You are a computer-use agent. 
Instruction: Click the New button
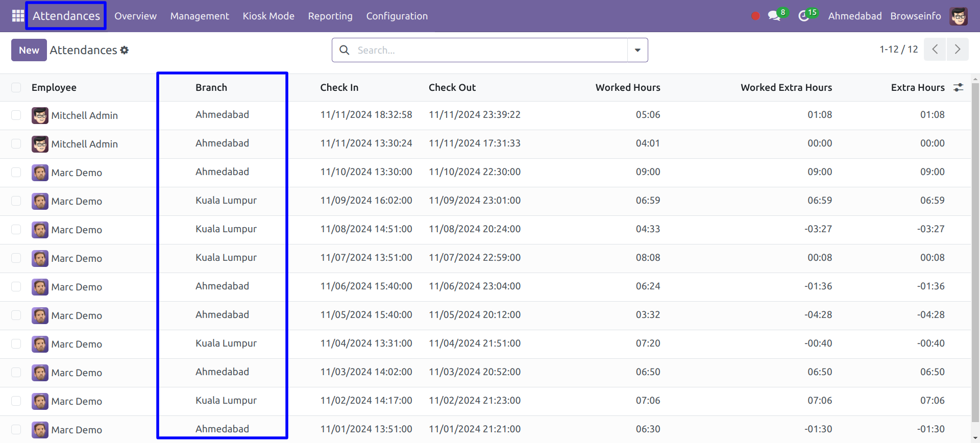[x=29, y=50]
